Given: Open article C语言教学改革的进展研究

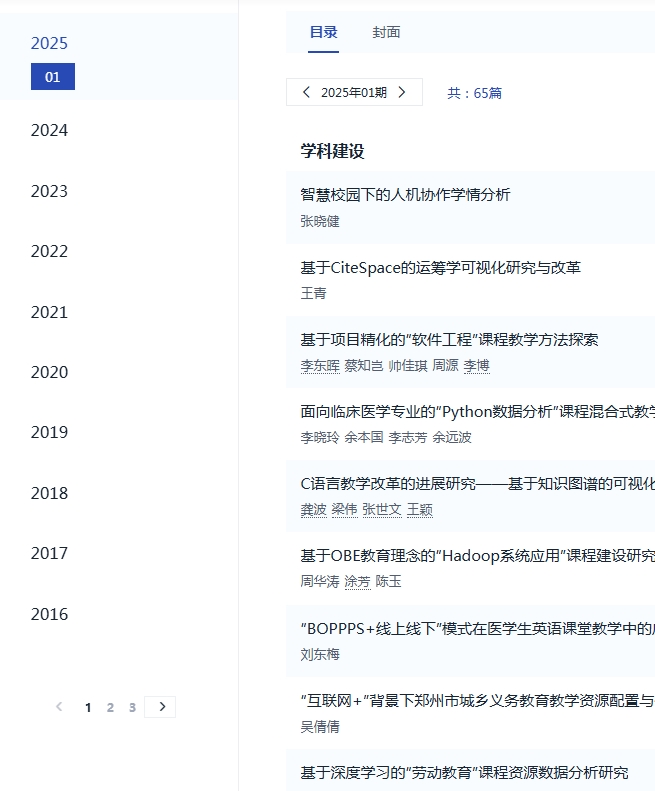Looking at the screenshot, I should [x=477, y=484].
